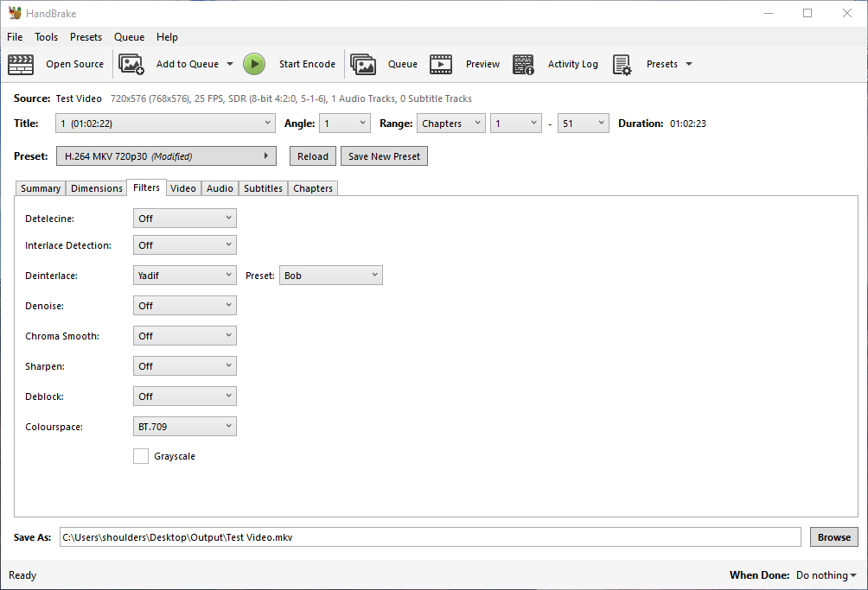
Task: Toggle the Grayscale checkbox
Action: 141,456
